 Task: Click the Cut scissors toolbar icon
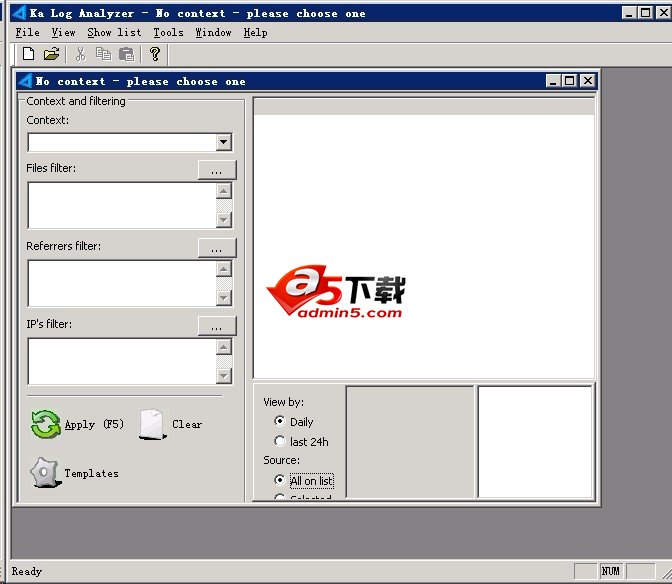pyautogui.click(x=80, y=54)
